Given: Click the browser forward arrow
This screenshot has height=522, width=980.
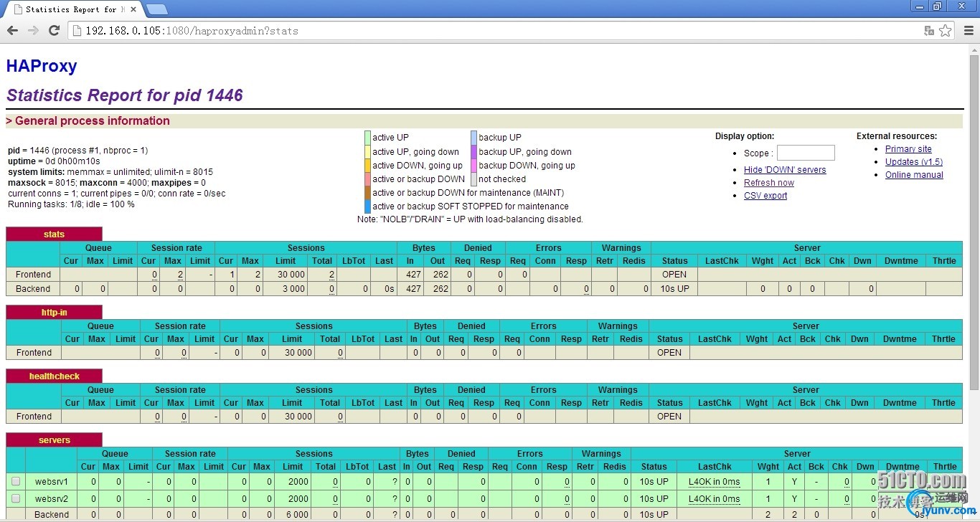Looking at the screenshot, I should pyautogui.click(x=33, y=30).
